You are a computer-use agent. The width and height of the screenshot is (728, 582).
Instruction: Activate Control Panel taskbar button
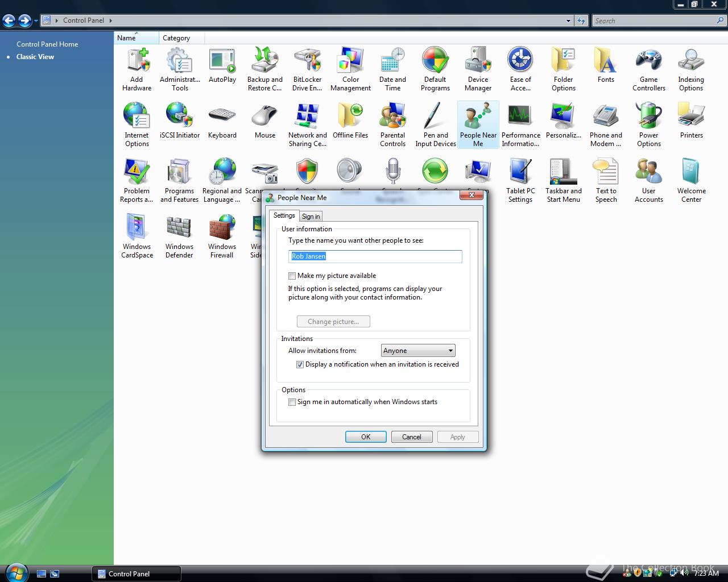pyautogui.click(x=136, y=573)
